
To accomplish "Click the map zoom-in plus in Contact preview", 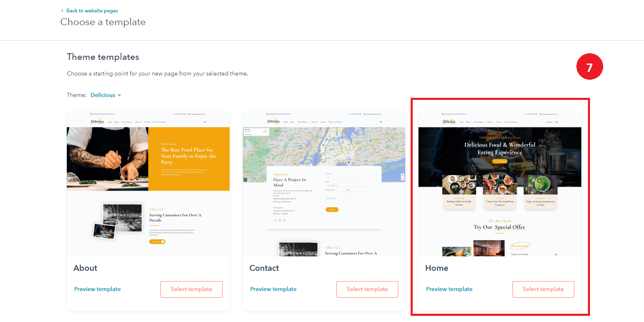I will tap(402, 175).
